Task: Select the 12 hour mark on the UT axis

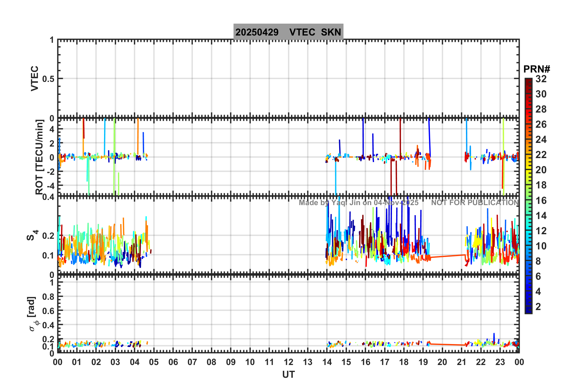Action: [x=288, y=362]
